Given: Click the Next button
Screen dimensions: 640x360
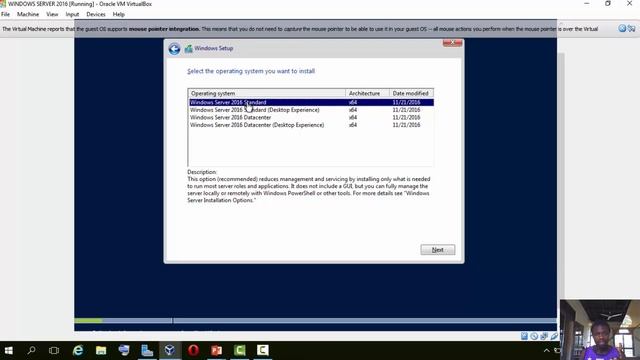Looking at the screenshot, I should (x=438, y=250).
